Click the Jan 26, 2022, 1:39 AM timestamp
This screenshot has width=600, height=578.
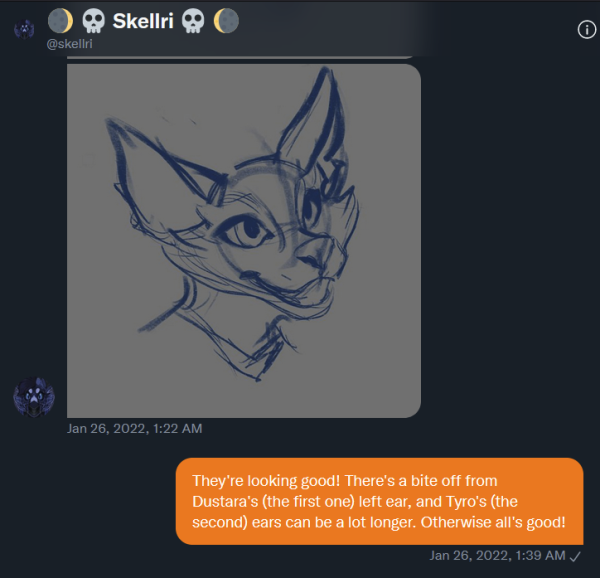click(x=497, y=555)
